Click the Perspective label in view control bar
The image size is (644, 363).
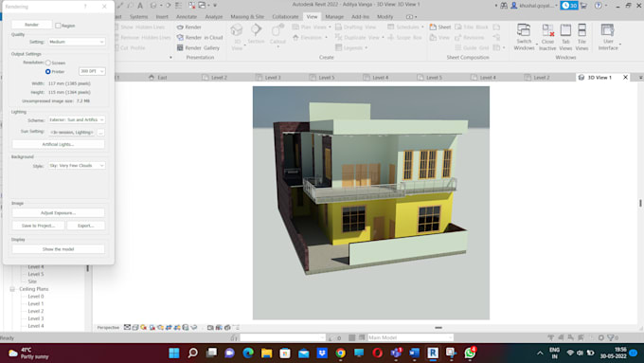click(108, 328)
